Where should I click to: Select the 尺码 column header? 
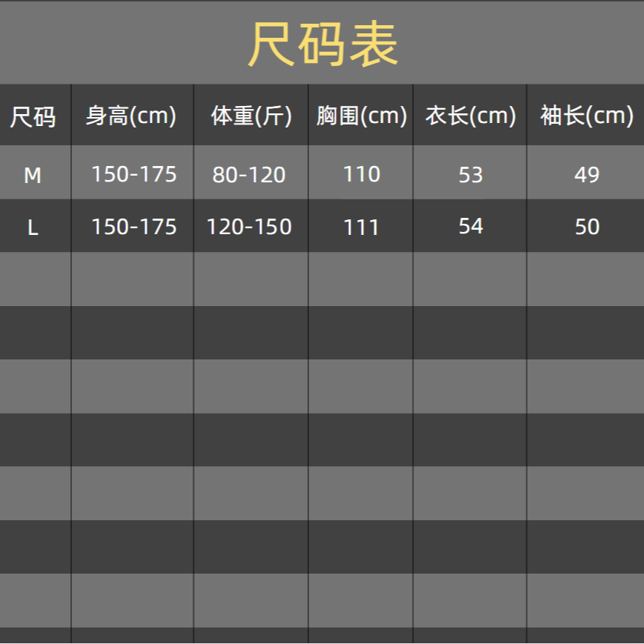[x=35, y=116]
